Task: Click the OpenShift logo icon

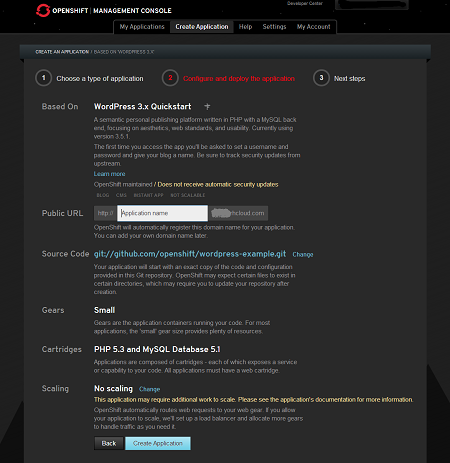Action: click(x=43, y=10)
